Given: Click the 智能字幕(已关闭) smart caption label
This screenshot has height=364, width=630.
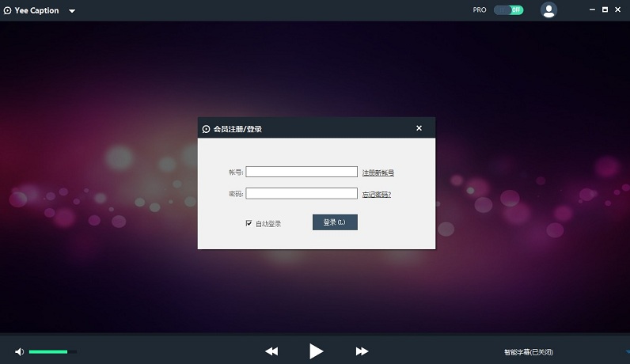Looking at the screenshot, I should click(529, 352).
